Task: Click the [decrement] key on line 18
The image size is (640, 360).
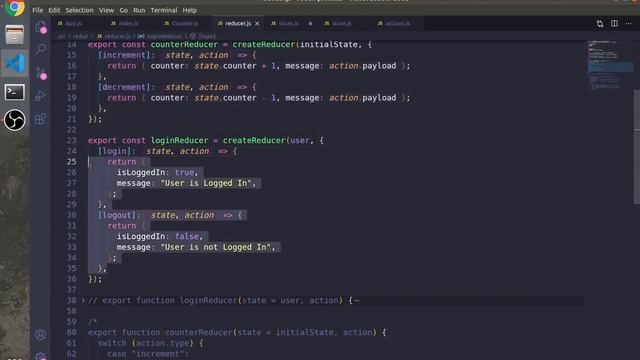Action: pos(124,87)
